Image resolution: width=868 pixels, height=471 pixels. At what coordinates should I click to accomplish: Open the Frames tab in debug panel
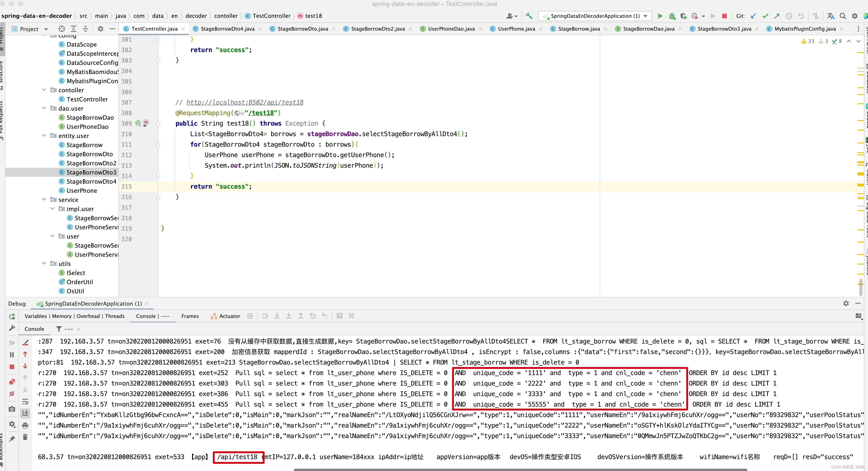189,315
